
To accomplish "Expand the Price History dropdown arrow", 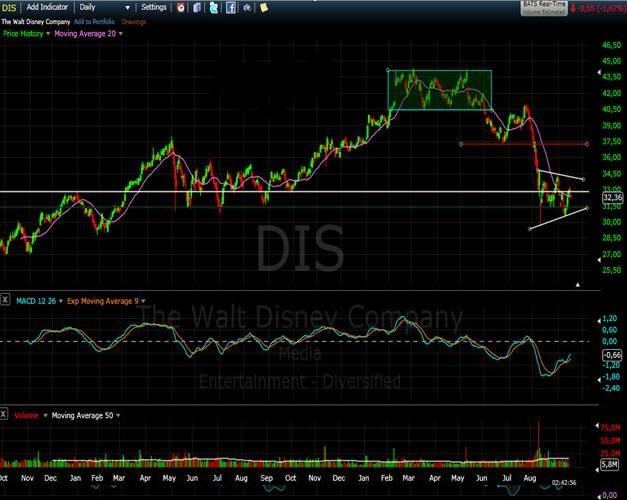I will coord(48,34).
